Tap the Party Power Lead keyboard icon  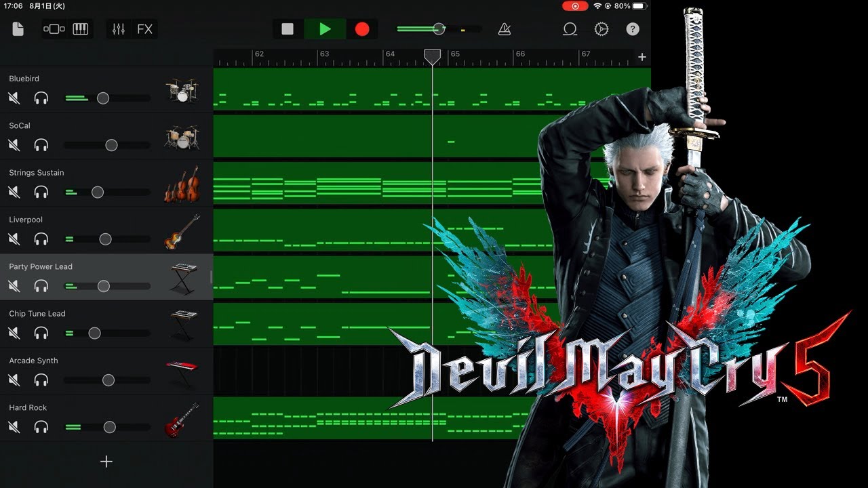click(x=182, y=279)
